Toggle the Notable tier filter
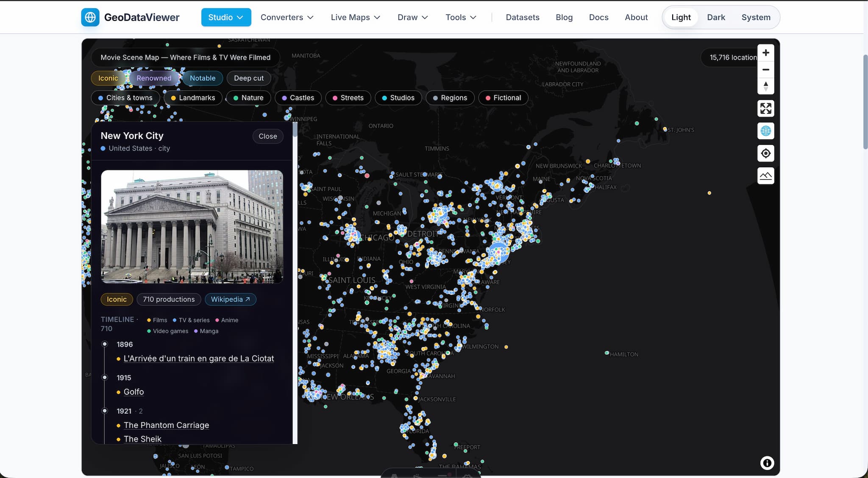868x478 pixels. point(203,78)
